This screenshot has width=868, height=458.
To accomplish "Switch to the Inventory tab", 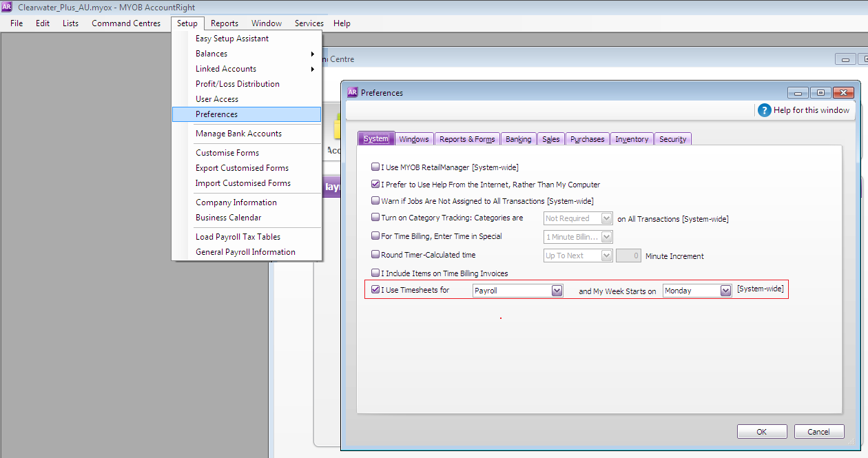I will [x=632, y=139].
